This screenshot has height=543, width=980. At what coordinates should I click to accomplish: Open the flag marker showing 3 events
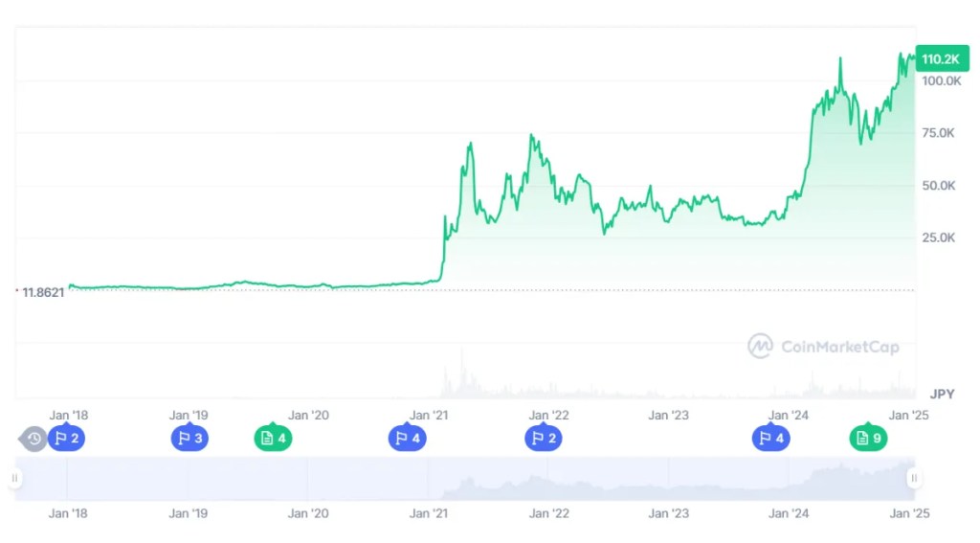click(189, 439)
